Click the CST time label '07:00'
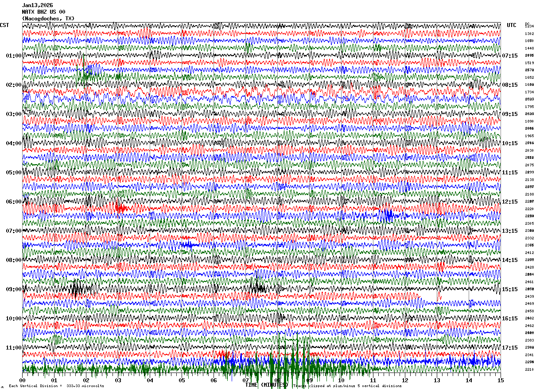 coord(14,231)
